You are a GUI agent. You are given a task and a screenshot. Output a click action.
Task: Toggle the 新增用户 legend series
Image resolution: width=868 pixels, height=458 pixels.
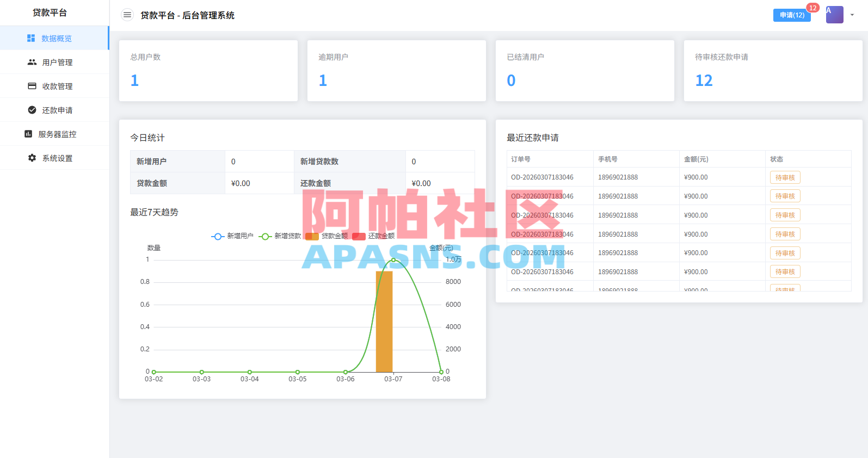pyautogui.click(x=232, y=236)
